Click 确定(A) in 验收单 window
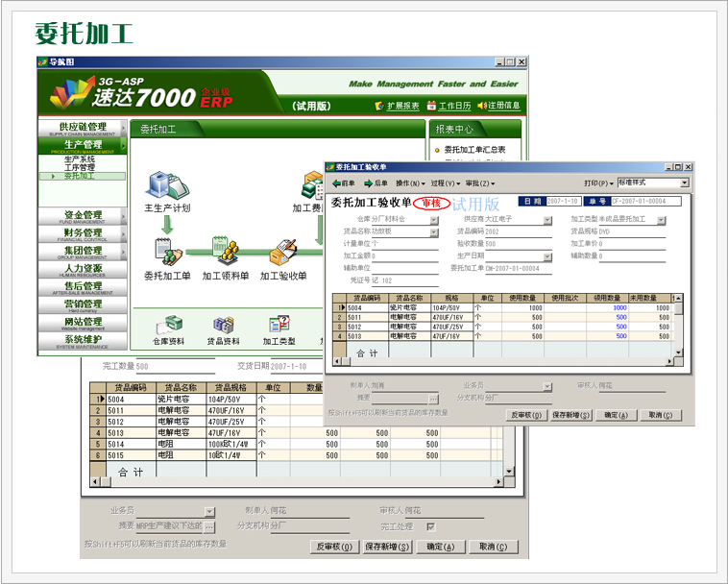728x584 pixels. click(616, 415)
